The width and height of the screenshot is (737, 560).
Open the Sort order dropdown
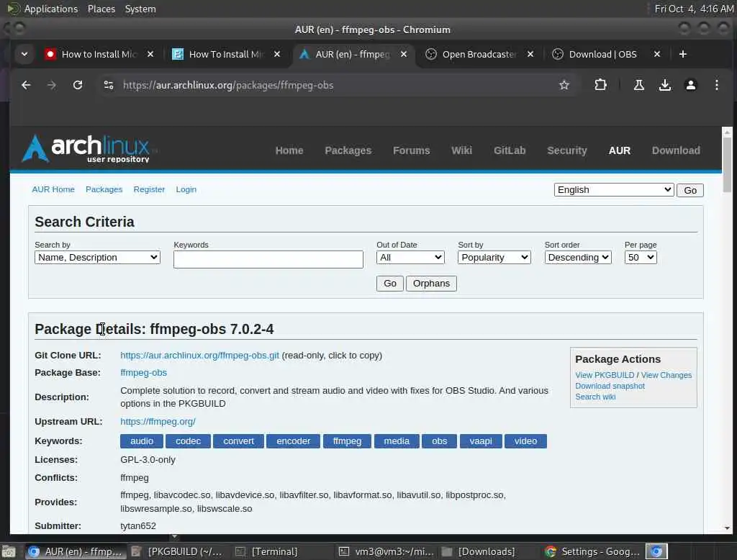pyautogui.click(x=578, y=258)
